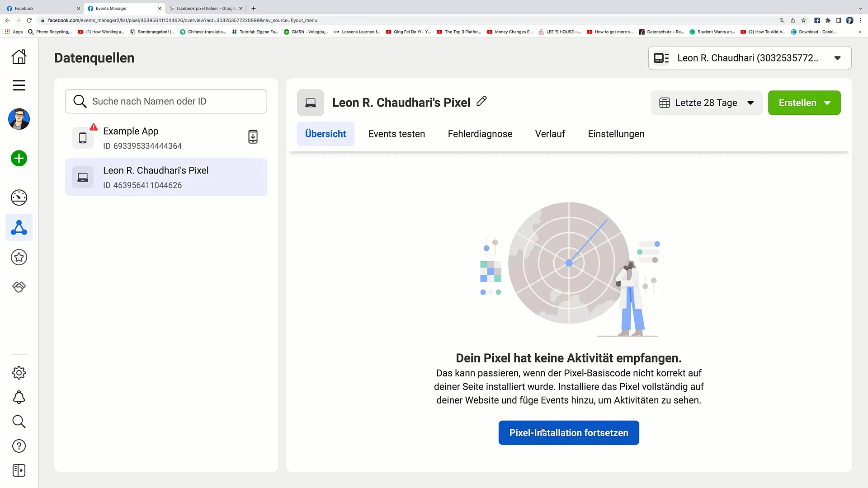Toggle the hamburger menu at top left
This screenshot has width=868, height=488.
[x=19, y=84]
